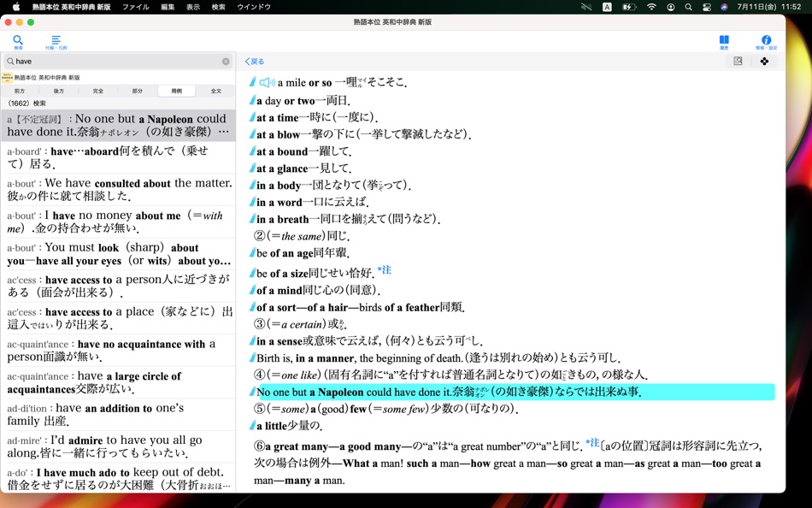Click marker icon beside a little
Screen dimensions: 812x508
click(252, 426)
